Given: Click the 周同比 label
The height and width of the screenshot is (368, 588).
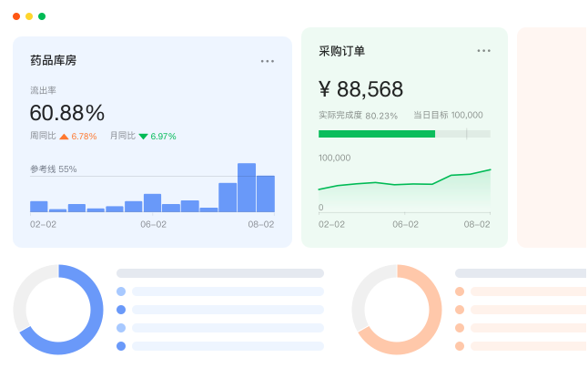Looking at the screenshot, I should (x=43, y=136).
